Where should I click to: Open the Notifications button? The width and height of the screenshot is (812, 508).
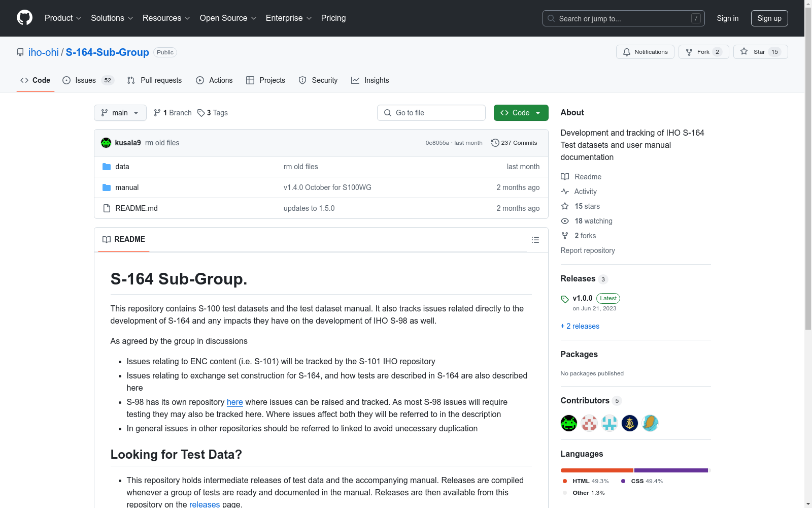tap(645, 52)
